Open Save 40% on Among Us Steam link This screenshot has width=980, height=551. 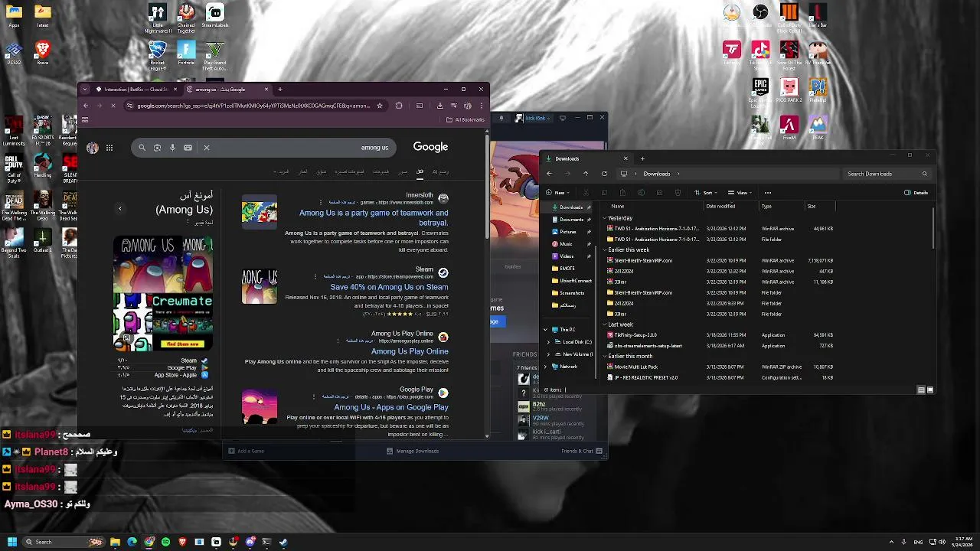(x=389, y=287)
